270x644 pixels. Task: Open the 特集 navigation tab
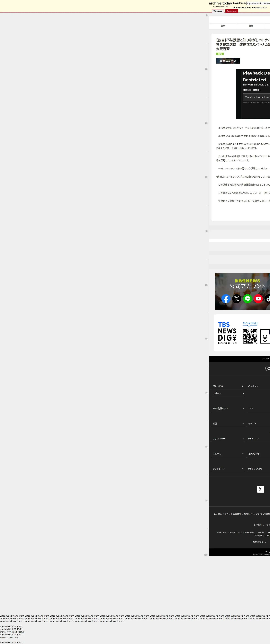click(x=251, y=26)
